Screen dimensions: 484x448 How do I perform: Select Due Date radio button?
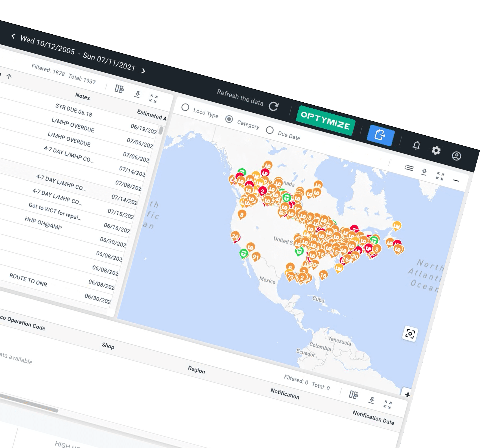coord(269,130)
